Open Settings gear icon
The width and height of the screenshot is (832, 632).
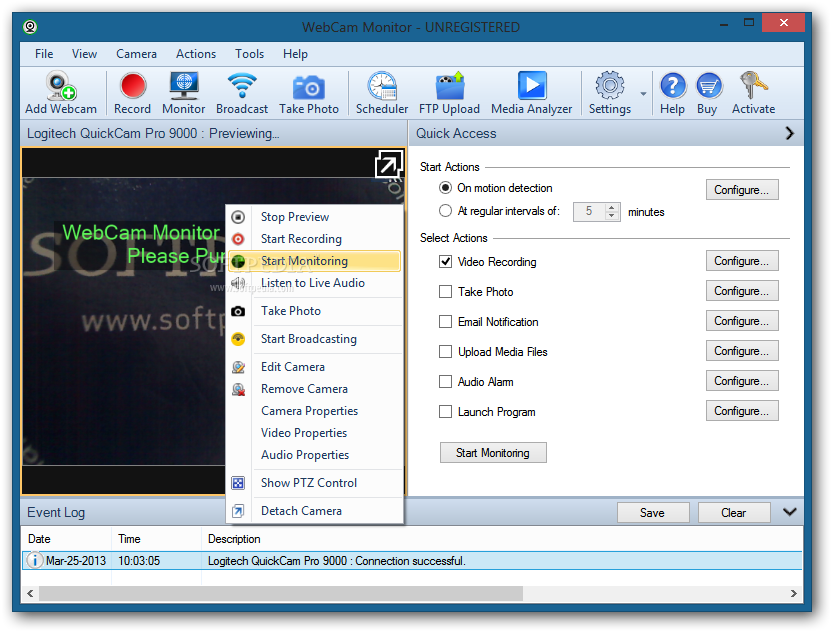point(610,85)
